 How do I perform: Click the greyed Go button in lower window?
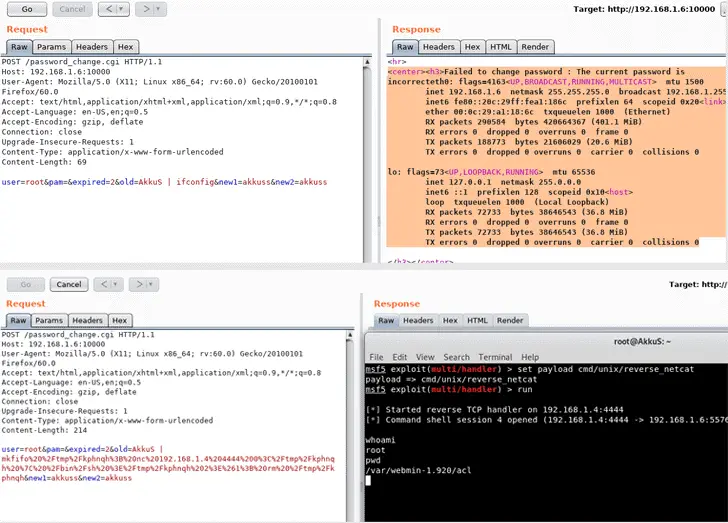(x=26, y=284)
